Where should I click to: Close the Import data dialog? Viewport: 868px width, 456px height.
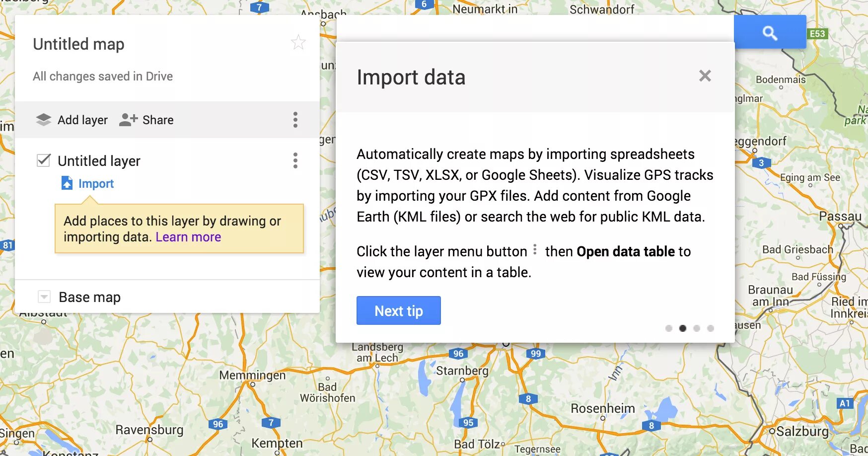click(x=705, y=76)
